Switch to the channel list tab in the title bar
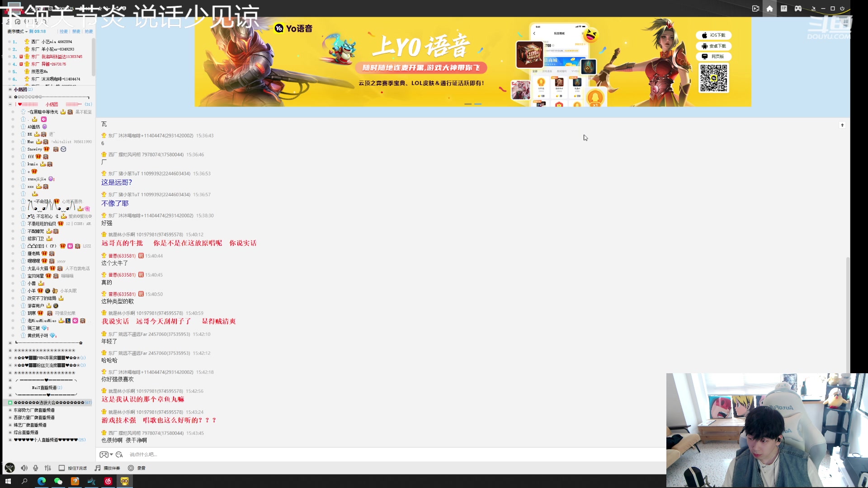Viewport: 868px width, 488px height. 784,8
